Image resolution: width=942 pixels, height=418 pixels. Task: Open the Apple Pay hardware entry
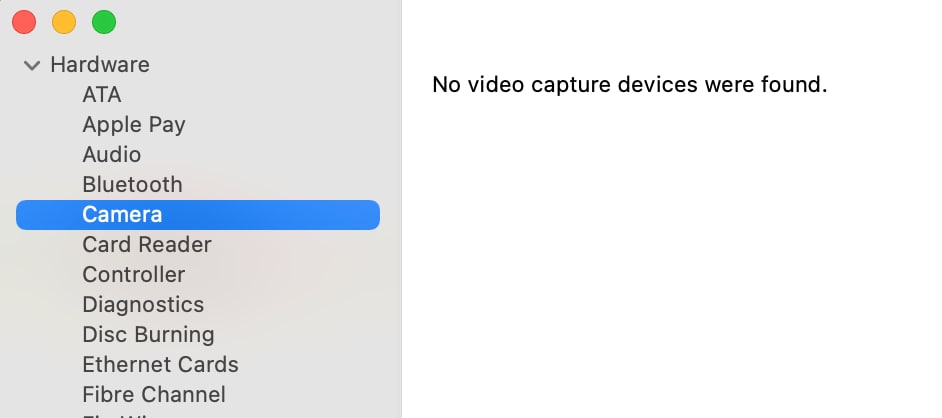[134, 125]
